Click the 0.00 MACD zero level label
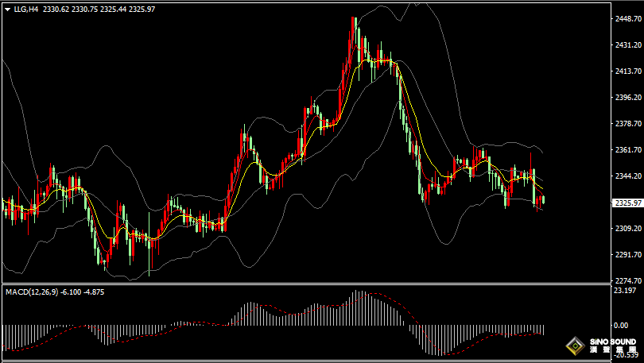The image size is (644, 363). (620, 325)
